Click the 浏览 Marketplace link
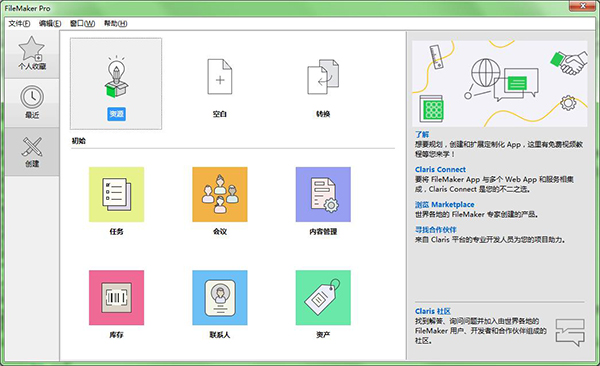 coord(445,204)
